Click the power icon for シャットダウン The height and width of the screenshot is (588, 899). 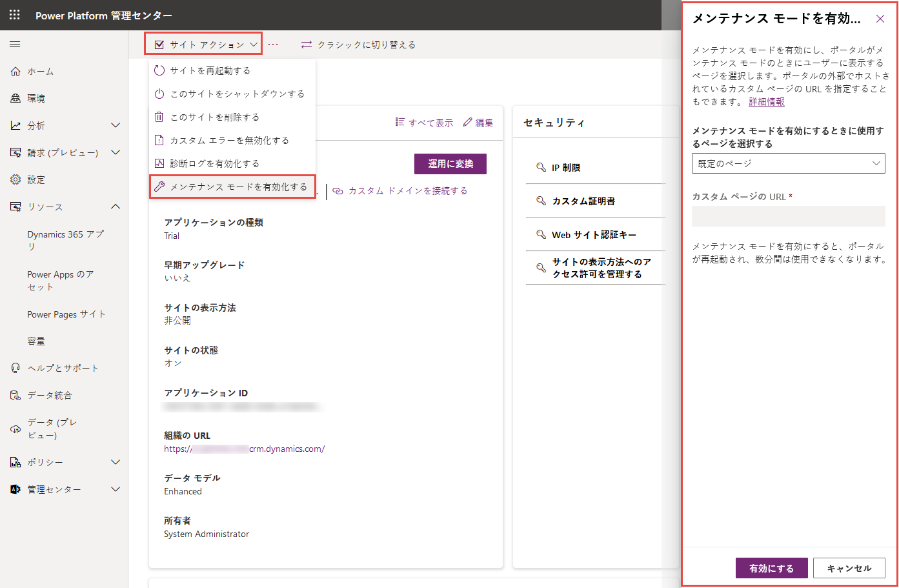pos(159,94)
